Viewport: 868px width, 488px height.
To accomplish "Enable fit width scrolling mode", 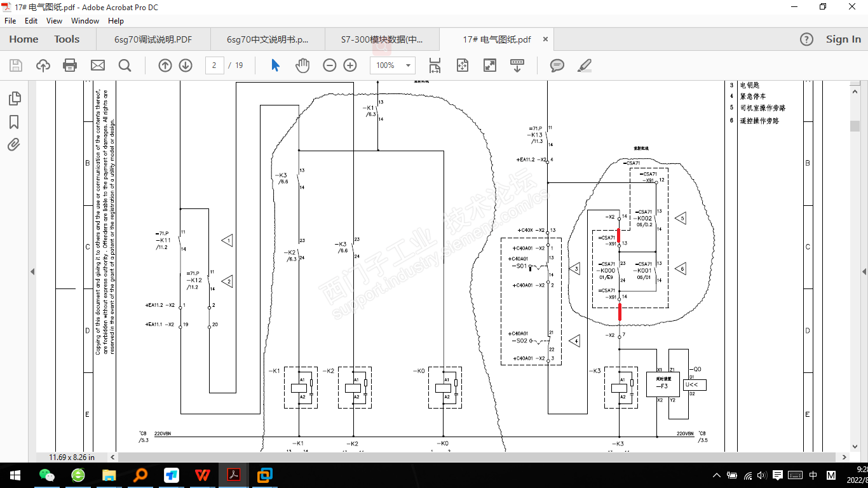I will 435,65.
